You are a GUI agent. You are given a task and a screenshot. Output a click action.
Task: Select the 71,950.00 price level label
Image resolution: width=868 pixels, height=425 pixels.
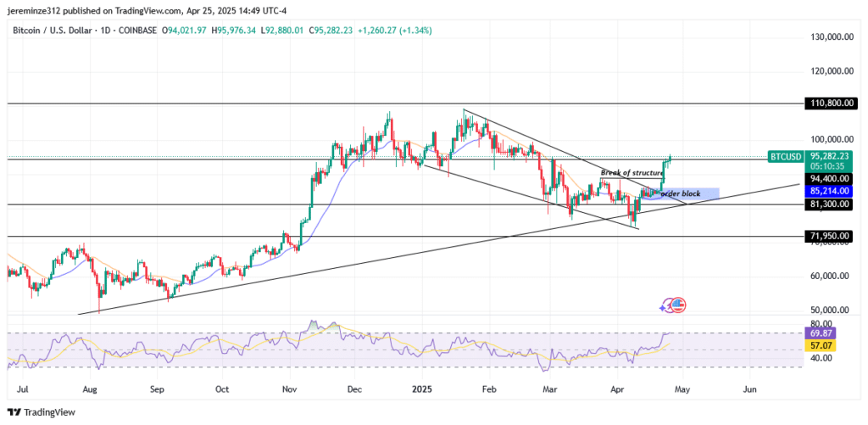[x=828, y=237]
